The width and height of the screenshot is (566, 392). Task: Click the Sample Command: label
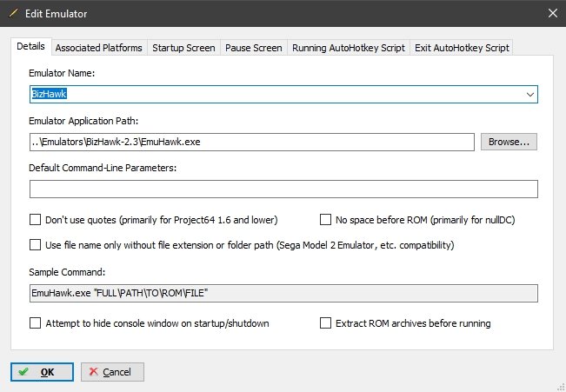coord(67,272)
